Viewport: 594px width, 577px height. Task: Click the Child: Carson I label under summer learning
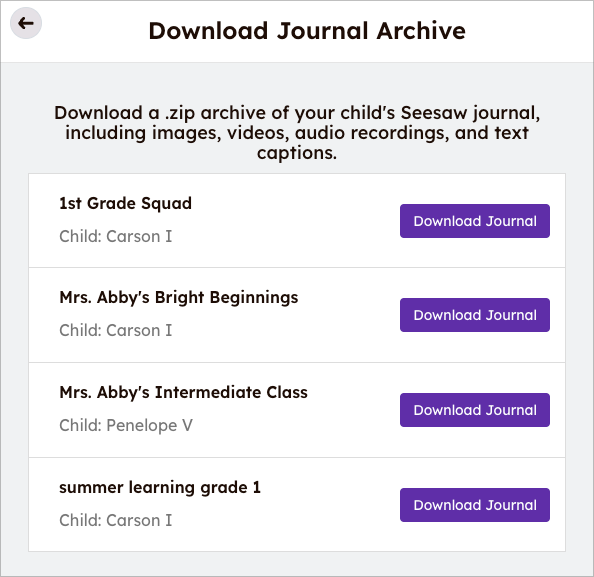116,521
